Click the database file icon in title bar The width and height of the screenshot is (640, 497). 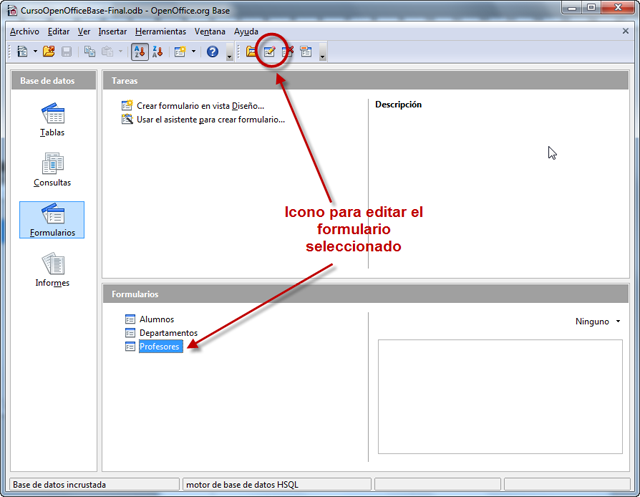coord(12,10)
